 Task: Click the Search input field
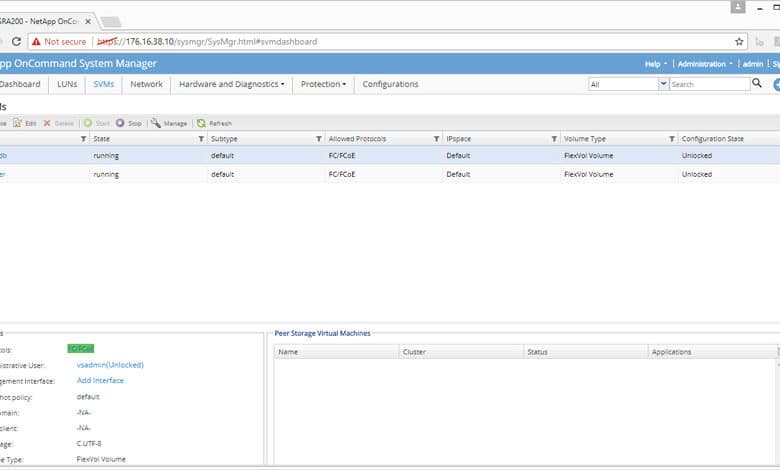pos(709,85)
